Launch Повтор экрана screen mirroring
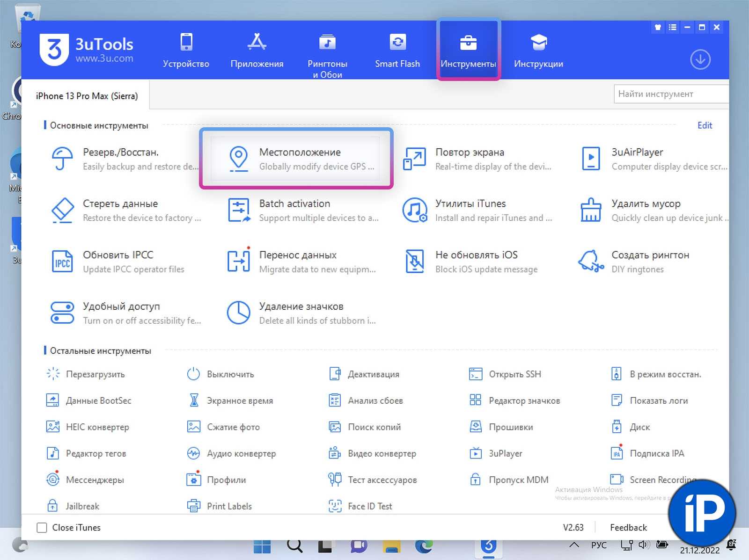This screenshot has width=749, height=560. pyautogui.click(x=477, y=159)
